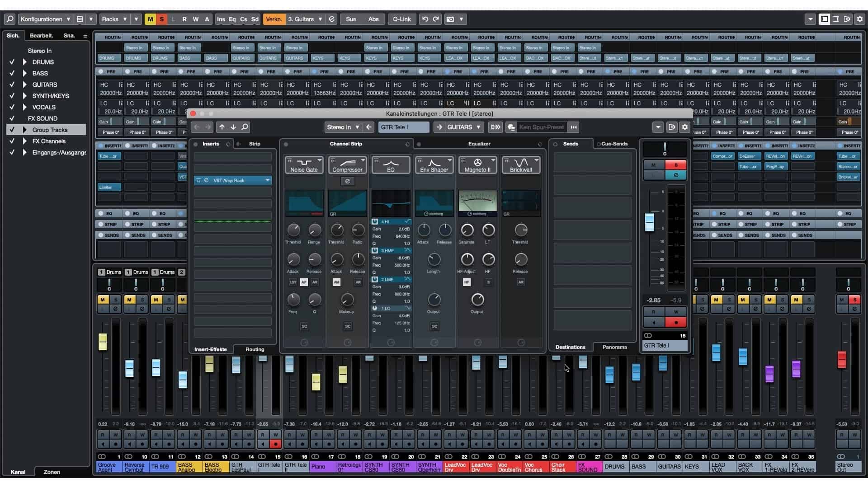Open 3. Guitars link group dropdown

pyautogui.click(x=306, y=19)
